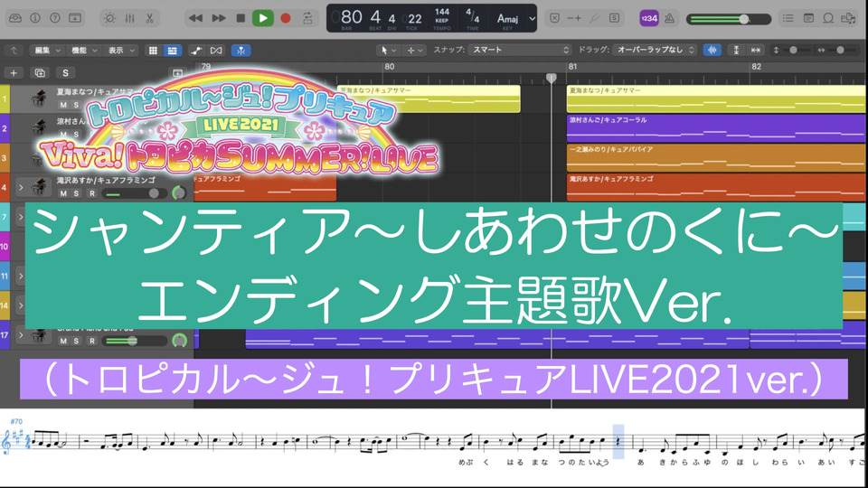Expand track 4 disclosure arrow
Image resolution: width=868 pixels, height=488 pixels.
(21, 188)
